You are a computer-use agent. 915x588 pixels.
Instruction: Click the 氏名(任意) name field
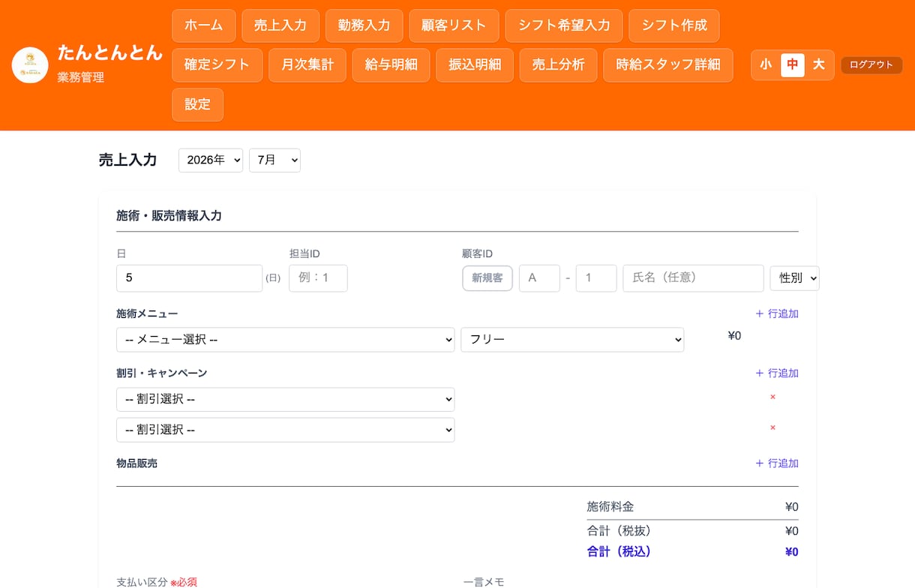point(693,277)
